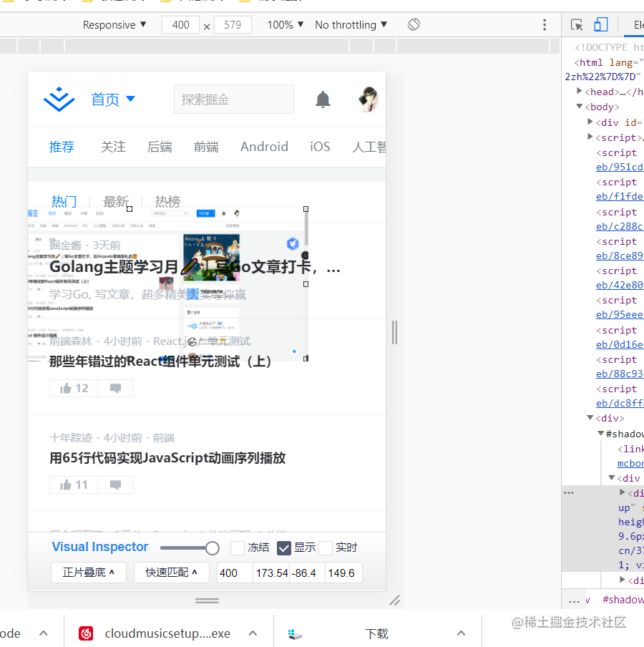Open the Golang主题学习月 article
The height and width of the screenshot is (647, 644).
(195, 267)
